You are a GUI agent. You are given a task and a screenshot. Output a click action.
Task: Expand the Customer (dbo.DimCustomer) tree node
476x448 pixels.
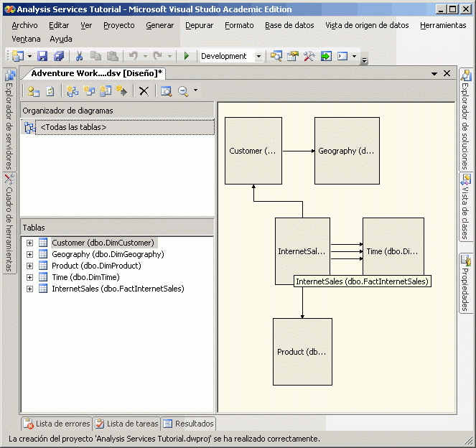coord(29,243)
